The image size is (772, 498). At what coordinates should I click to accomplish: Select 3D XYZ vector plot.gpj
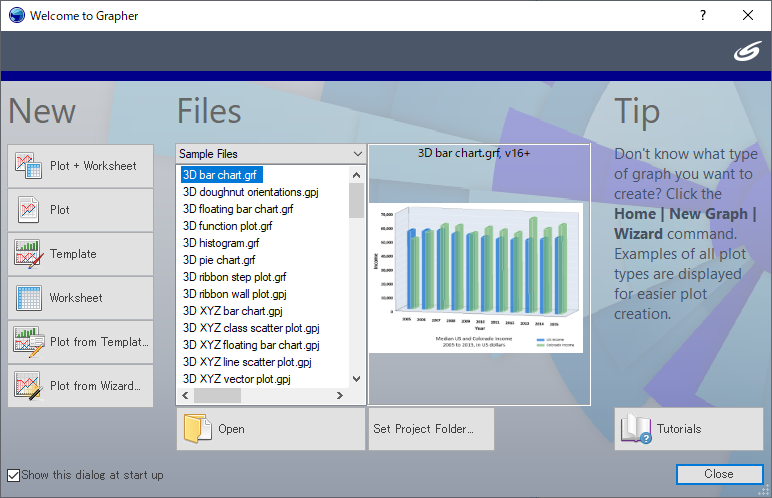point(236,379)
